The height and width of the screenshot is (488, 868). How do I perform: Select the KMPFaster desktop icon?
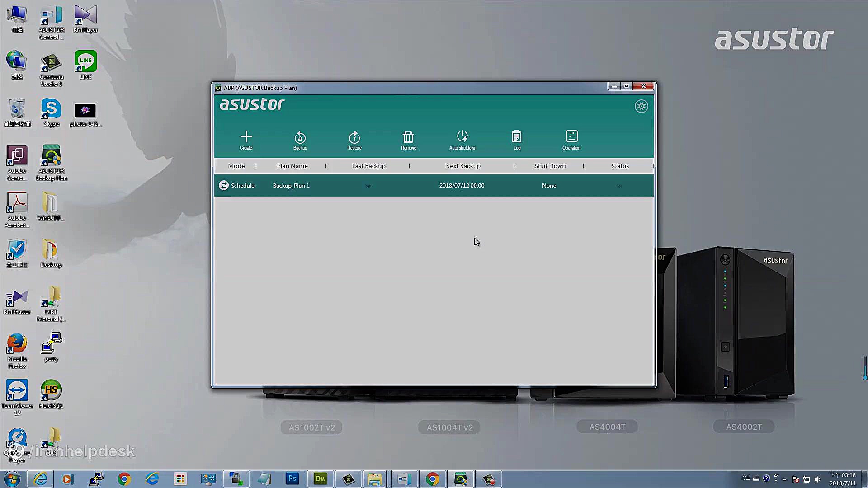tap(17, 301)
